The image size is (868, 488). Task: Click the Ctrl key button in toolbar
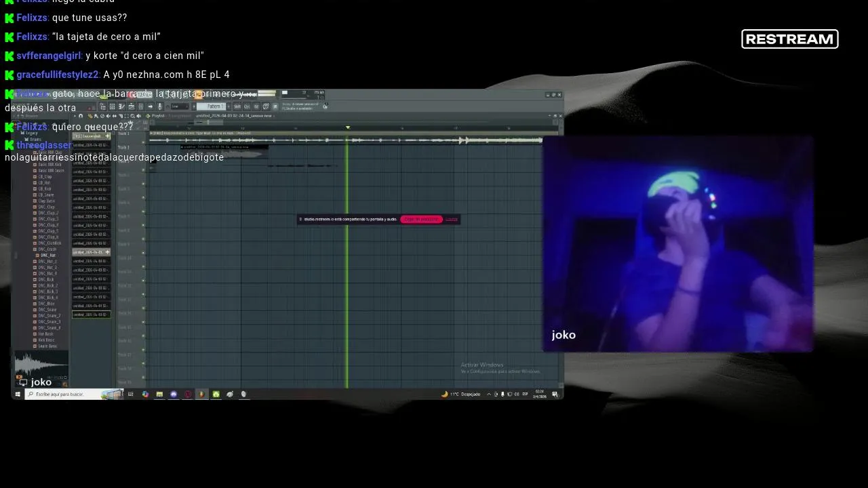point(247,106)
